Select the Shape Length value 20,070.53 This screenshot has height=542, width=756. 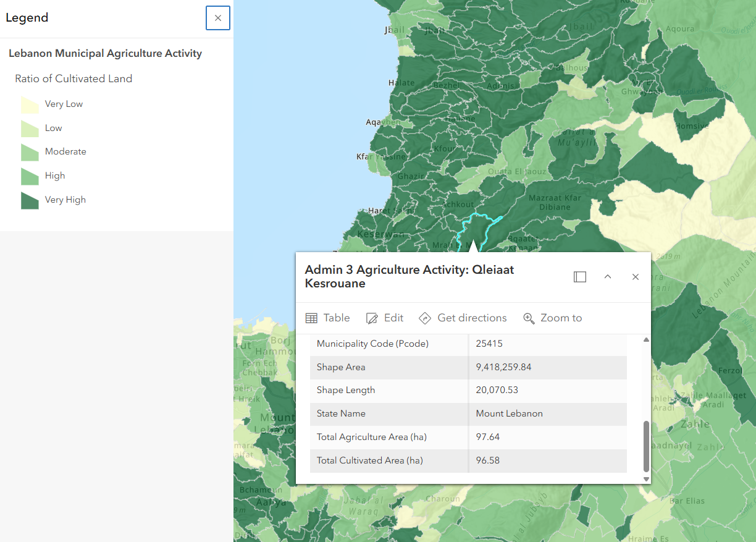(497, 390)
